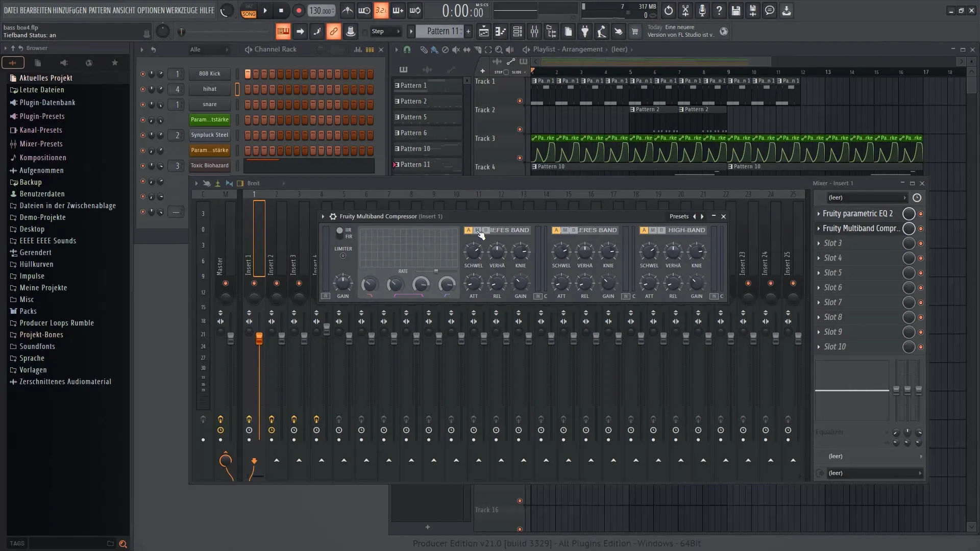This screenshot has width=980, height=551.
Task: Click browser search magnifier icon
Action: (x=122, y=544)
